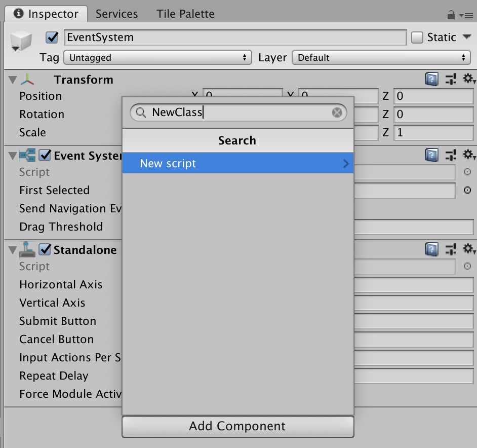477x448 pixels.
Task: Open the Transform help reference icon
Action: [431, 79]
